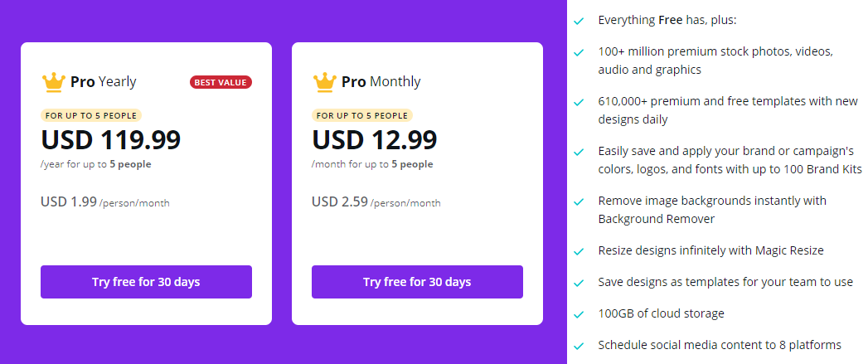Click the checkmark beside Magic Resize feature
Viewport: 868px width, 364px height.
(579, 250)
